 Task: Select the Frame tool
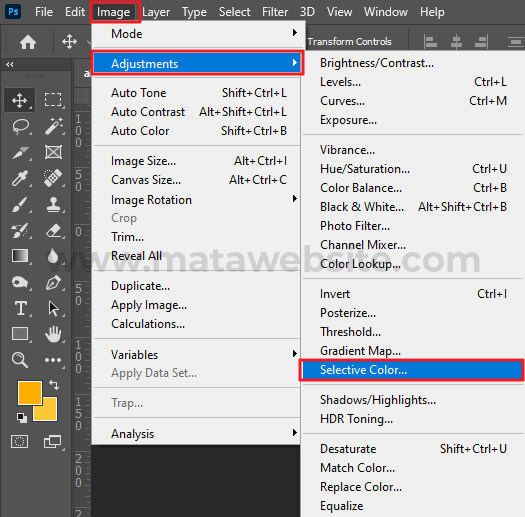tap(53, 152)
